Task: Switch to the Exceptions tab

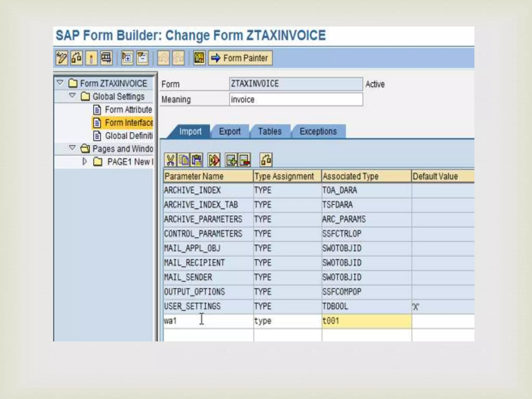Action: [x=318, y=131]
